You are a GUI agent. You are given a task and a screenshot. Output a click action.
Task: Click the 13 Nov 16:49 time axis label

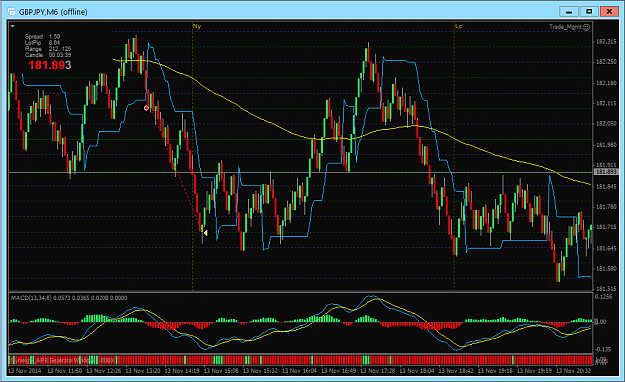coord(338,370)
